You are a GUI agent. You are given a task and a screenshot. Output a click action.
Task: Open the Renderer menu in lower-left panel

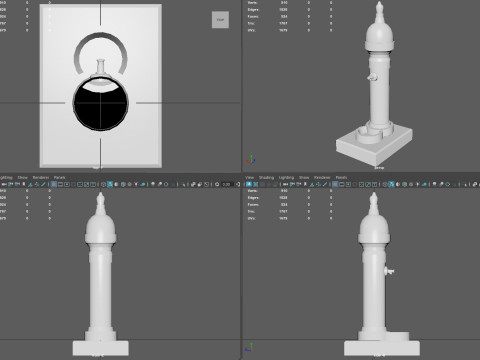41,177
